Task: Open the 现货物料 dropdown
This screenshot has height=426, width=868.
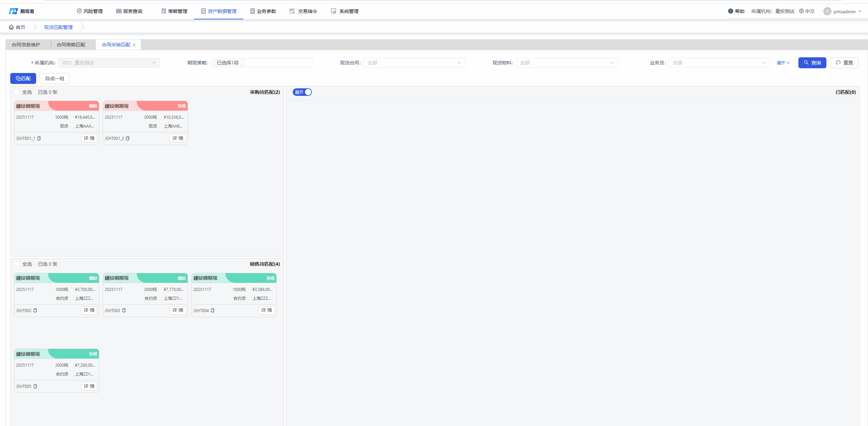Action: click(566, 63)
